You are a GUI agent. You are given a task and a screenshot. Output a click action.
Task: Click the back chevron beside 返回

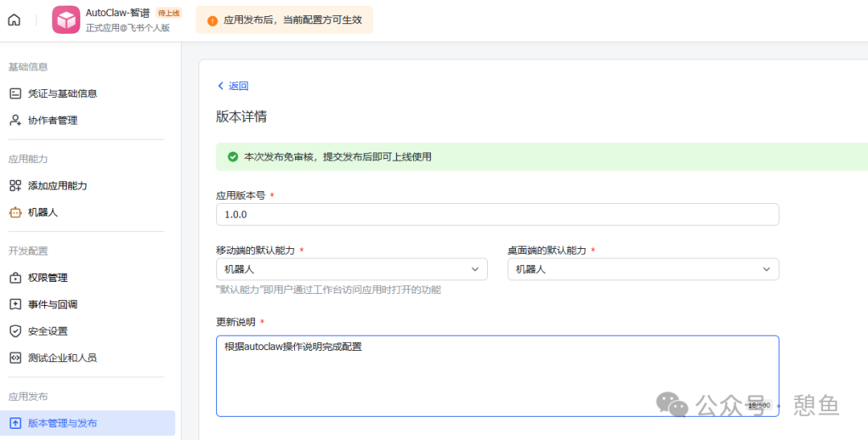[x=221, y=86]
